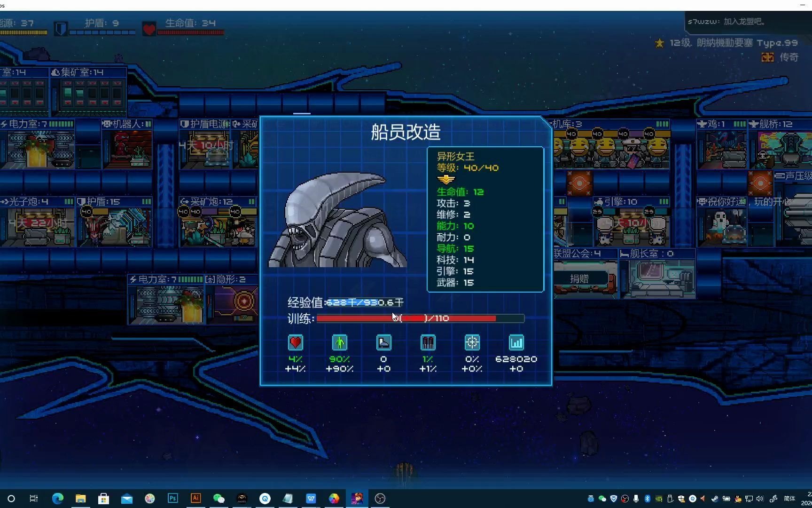The image size is (812, 508).
Task: Click the alien queen crew portrait
Action: 337,220
